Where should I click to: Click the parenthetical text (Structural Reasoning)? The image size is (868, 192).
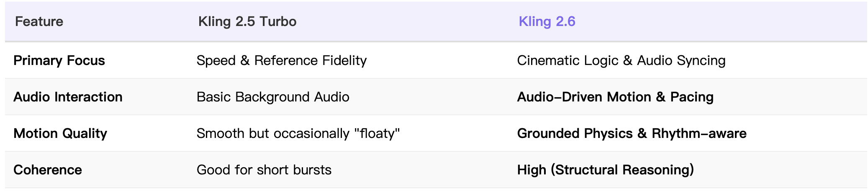click(x=622, y=170)
